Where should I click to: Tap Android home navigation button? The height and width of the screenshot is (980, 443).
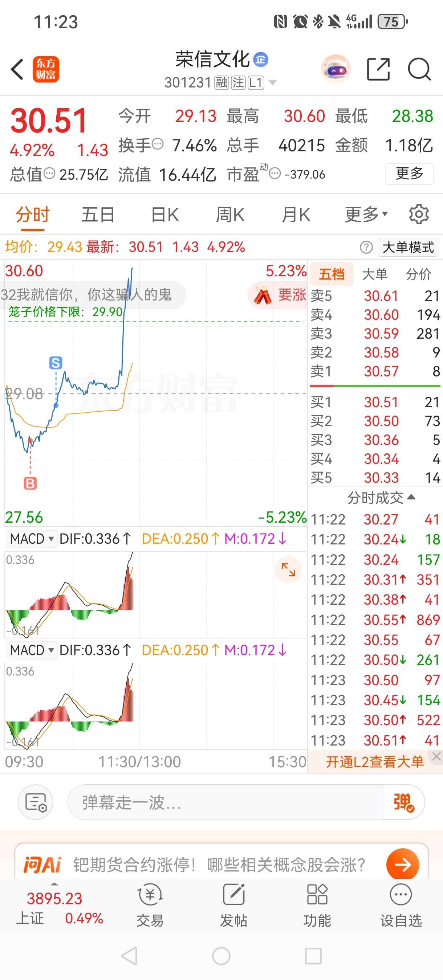click(x=221, y=956)
